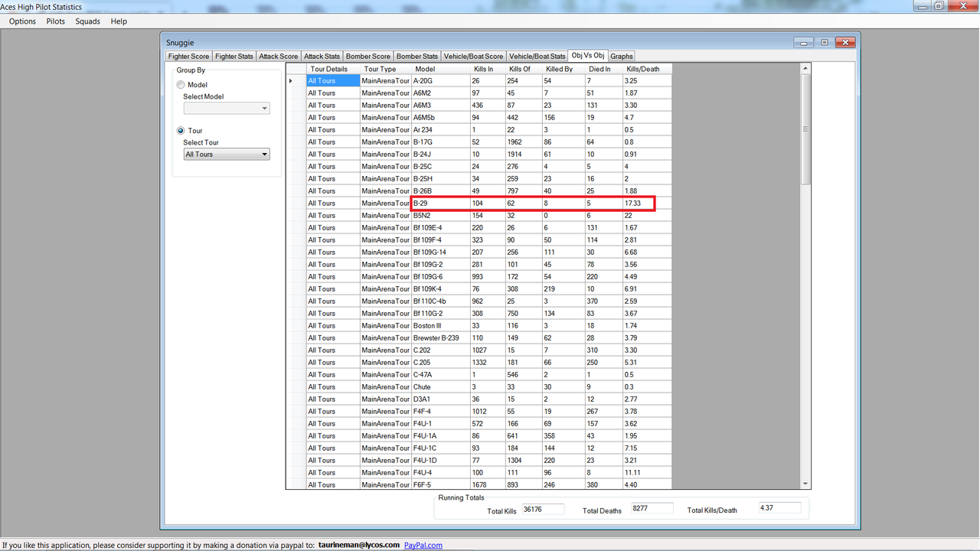Select the A-20G model cell
980x551 pixels.
pyautogui.click(x=440, y=80)
